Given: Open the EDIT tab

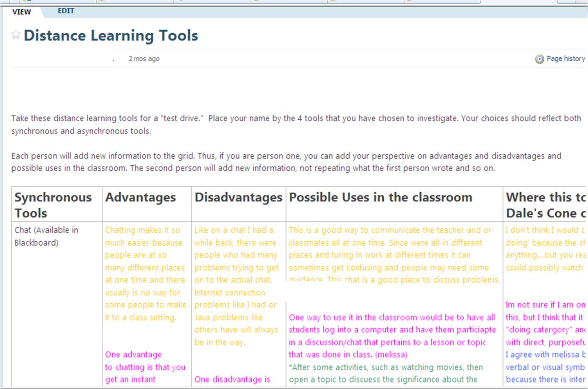Looking at the screenshot, I should click(66, 11).
